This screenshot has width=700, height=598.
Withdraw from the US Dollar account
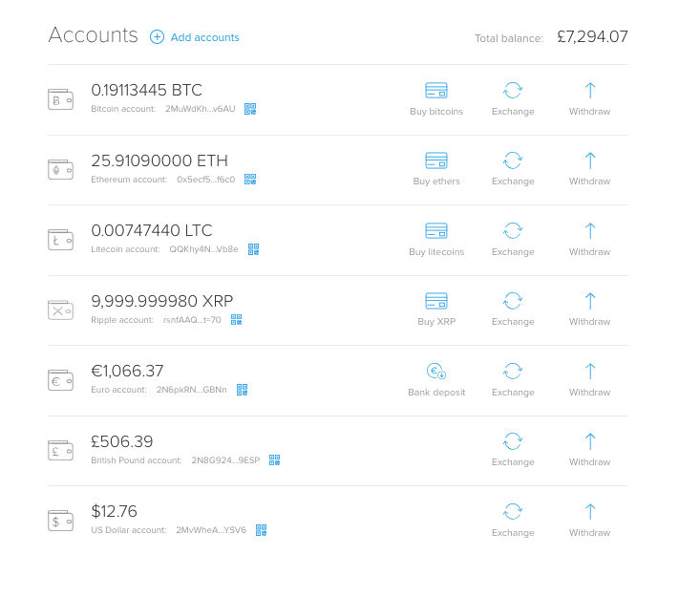[590, 520]
